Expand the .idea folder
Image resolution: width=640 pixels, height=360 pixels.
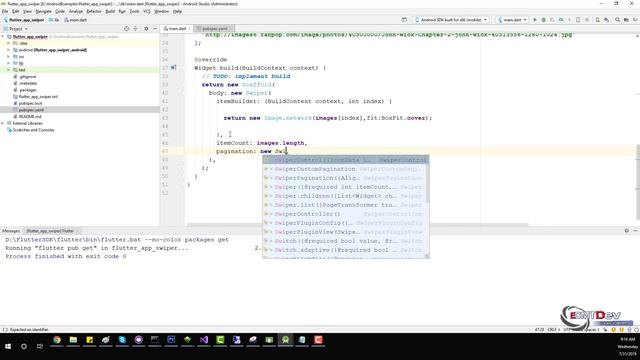coord(8,43)
